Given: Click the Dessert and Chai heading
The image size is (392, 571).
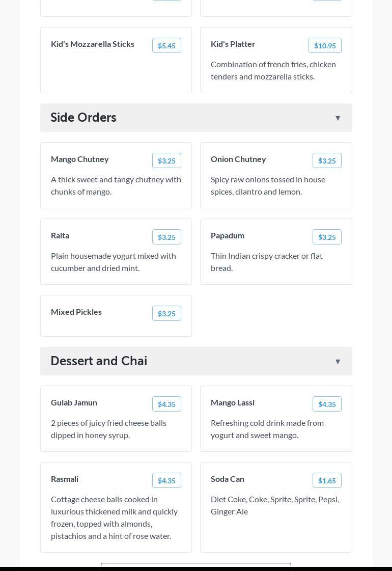Looking at the screenshot, I should (x=99, y=361).
